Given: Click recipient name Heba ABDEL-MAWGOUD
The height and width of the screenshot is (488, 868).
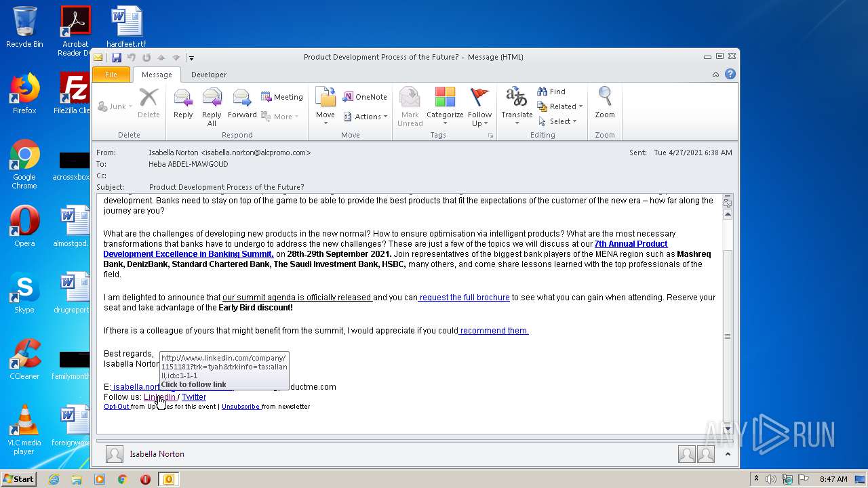Looking at the screenshot, I should (189, 164).
